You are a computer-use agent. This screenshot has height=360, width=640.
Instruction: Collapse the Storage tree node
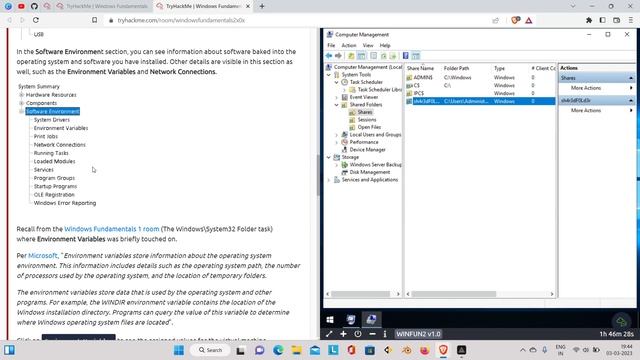(x=329, y=157)
